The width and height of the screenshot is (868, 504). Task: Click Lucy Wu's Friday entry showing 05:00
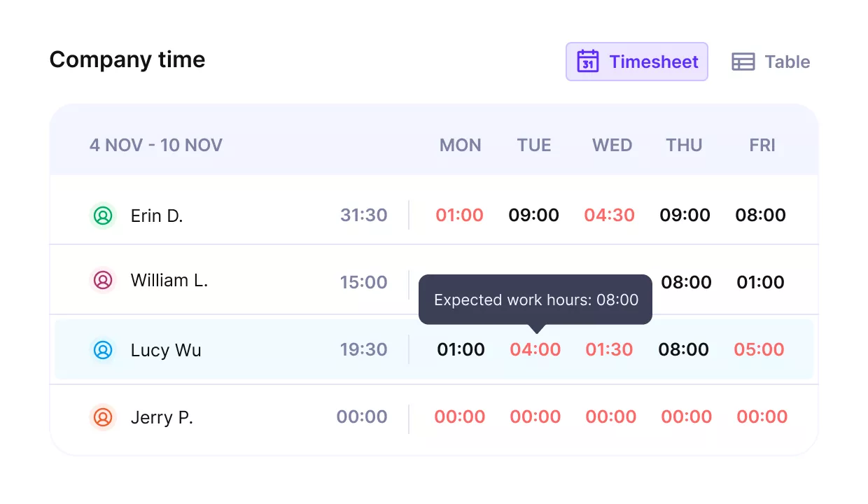(x=759, y=350)
